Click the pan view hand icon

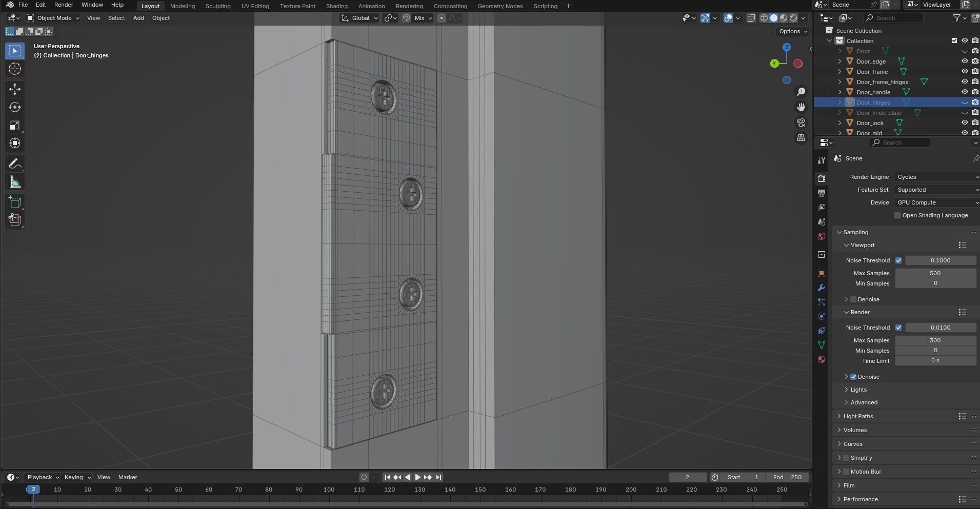pos(801,107)
